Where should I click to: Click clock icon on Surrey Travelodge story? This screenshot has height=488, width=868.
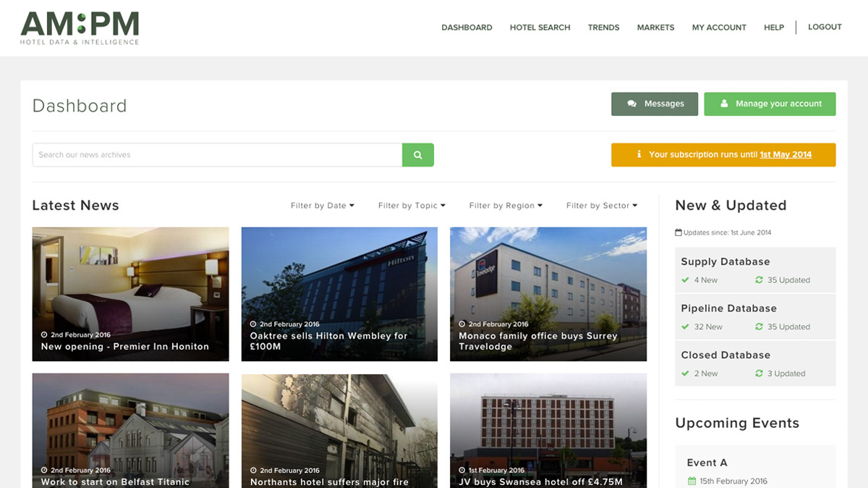[x=462, y=324]
